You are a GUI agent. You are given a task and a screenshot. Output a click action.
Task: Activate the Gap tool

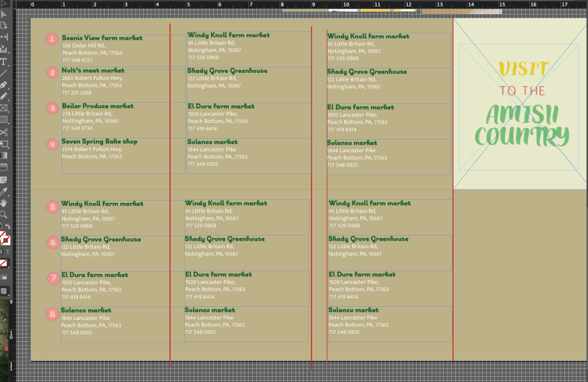click(x=3, y=37)
